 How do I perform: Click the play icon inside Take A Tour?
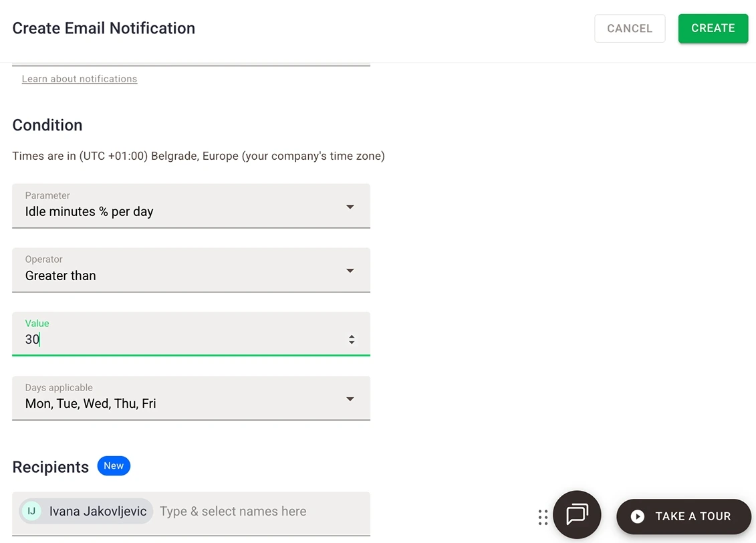pos(636,516)
